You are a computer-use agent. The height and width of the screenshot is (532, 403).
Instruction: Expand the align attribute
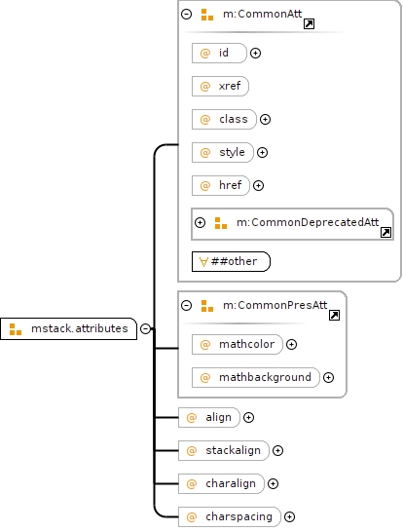[249, 418]
